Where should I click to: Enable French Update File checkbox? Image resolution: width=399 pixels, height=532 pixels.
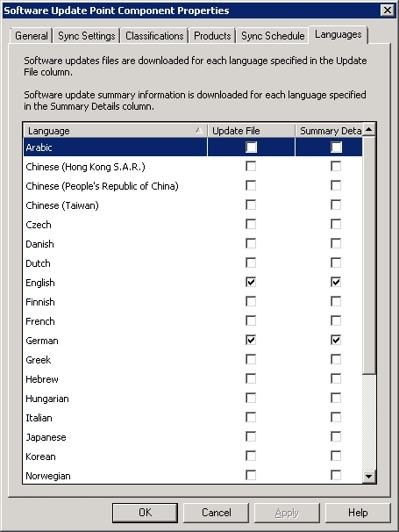click(251, 321)
